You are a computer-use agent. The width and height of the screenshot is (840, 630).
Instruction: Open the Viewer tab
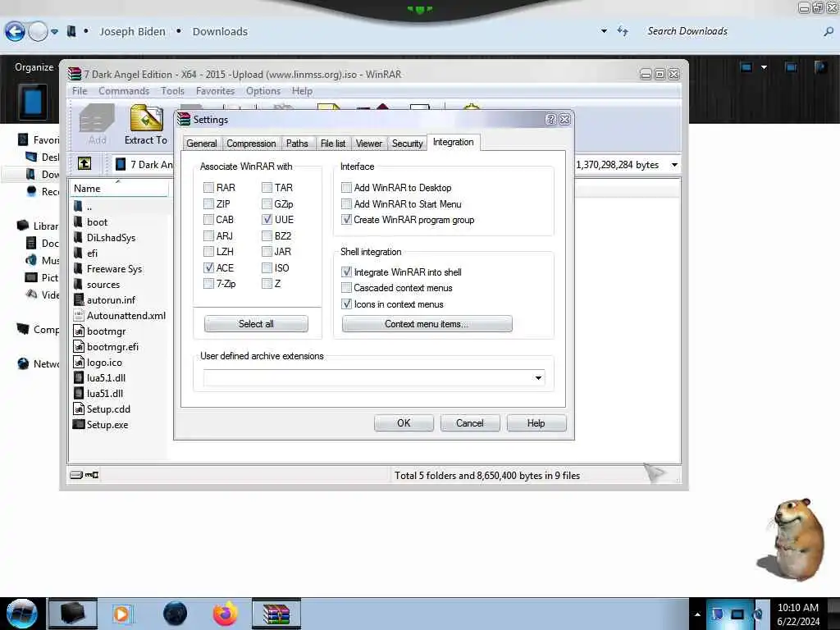368,143
